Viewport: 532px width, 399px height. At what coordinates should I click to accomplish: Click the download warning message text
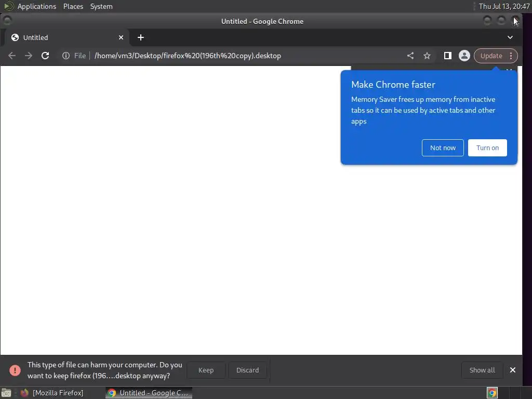(104, 370)
